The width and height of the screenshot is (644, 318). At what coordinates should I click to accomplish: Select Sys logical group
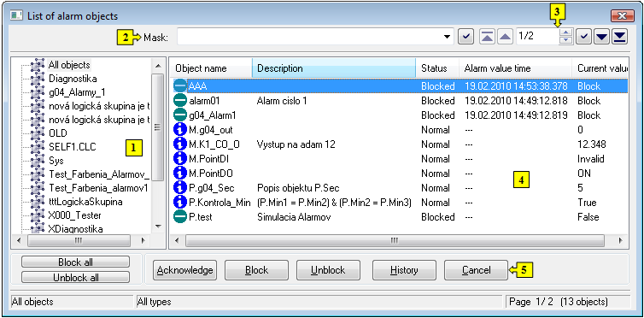[x=56, y=160]
